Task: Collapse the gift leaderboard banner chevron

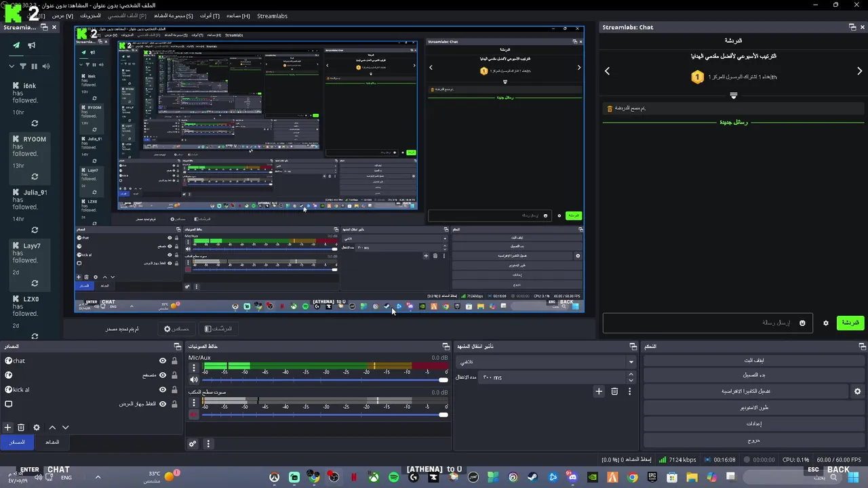Action: 733,96
